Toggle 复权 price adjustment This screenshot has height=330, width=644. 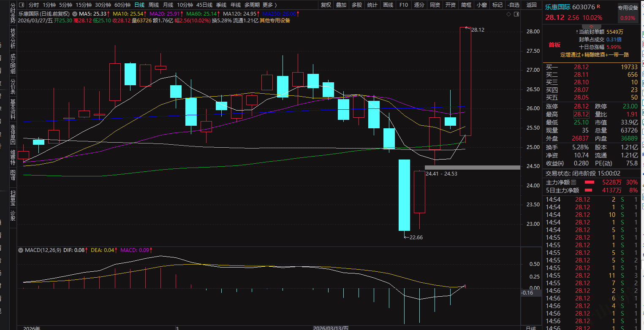coord(326,5)
